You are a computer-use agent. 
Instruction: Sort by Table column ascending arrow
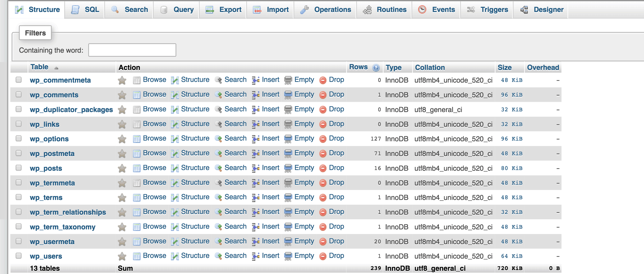[56, 68]
